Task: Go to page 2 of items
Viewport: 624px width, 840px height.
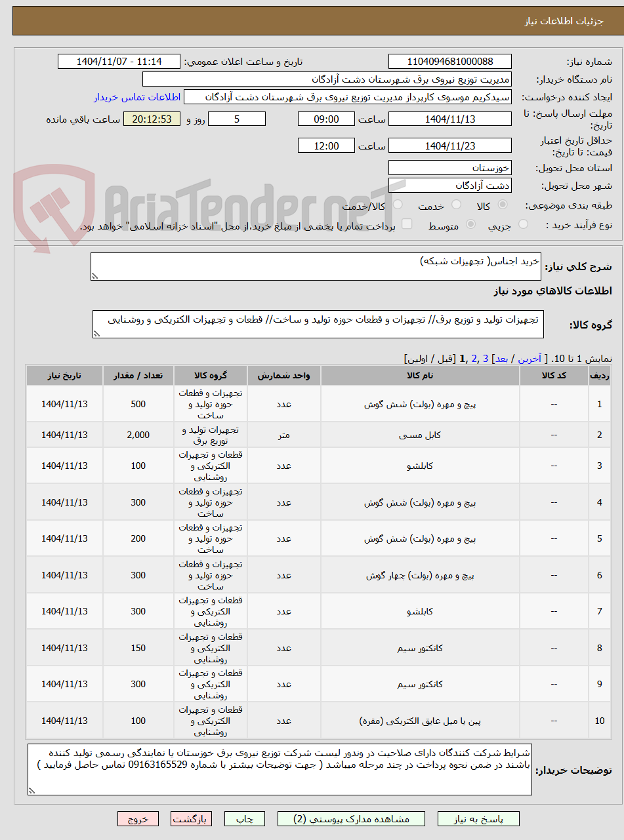Action: [x=474, y=359]
